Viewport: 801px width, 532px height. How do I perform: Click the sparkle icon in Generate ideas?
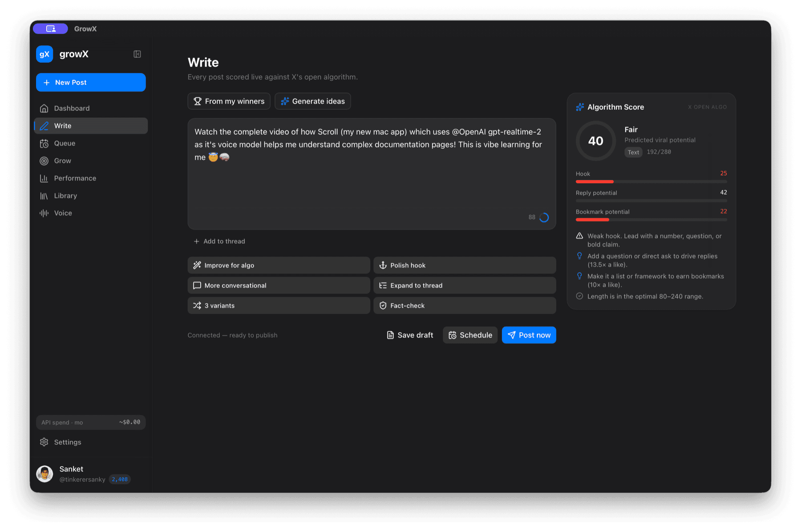285,101
